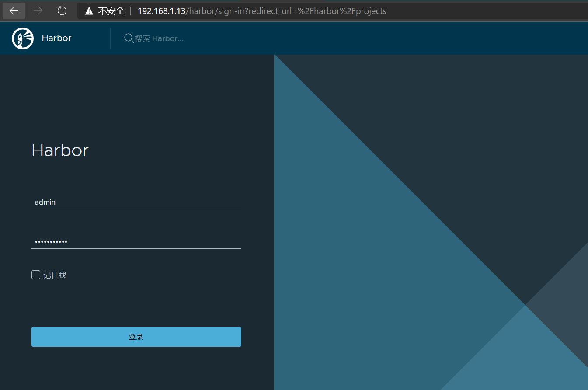The height and width of the screenshot is (390, 588).
Task: Click the large Harbor heading above login form
Action: click(60, 150)
